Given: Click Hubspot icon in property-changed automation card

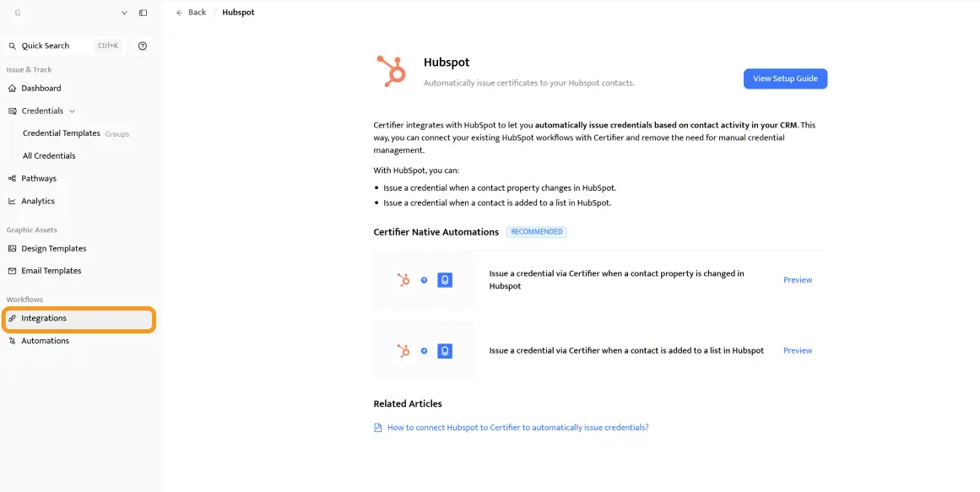Looking at the screenshot, I should click(403, 280).
